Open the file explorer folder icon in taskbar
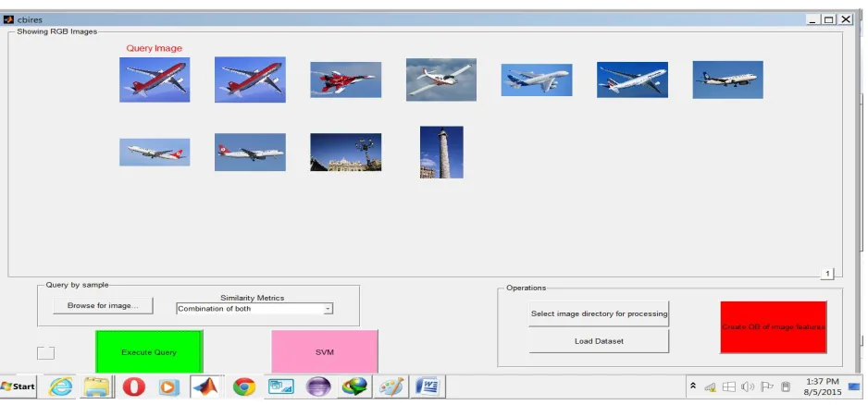 97,387
